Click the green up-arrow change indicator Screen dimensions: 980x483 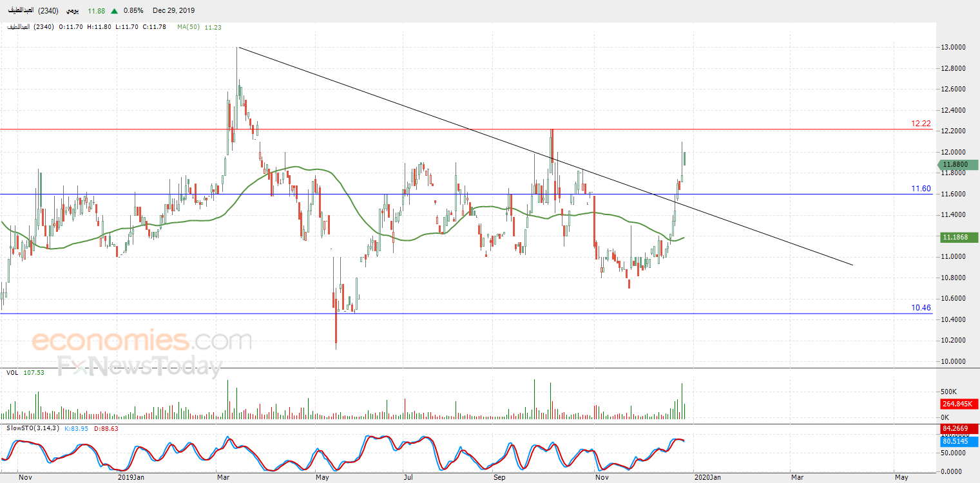click(x=114, y=11)
